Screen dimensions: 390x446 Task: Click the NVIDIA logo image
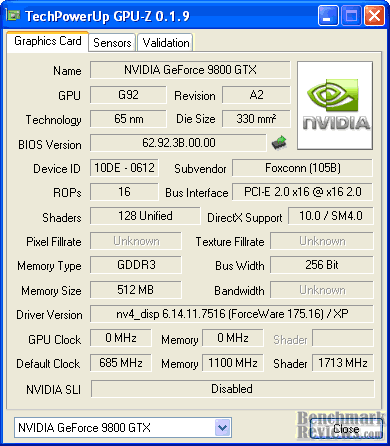point(335,105)
